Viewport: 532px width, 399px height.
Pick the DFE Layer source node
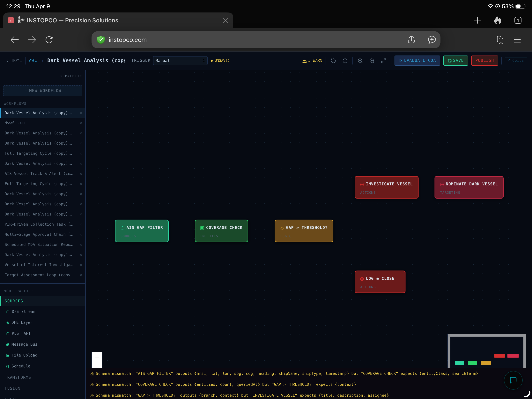click(43, 322)
